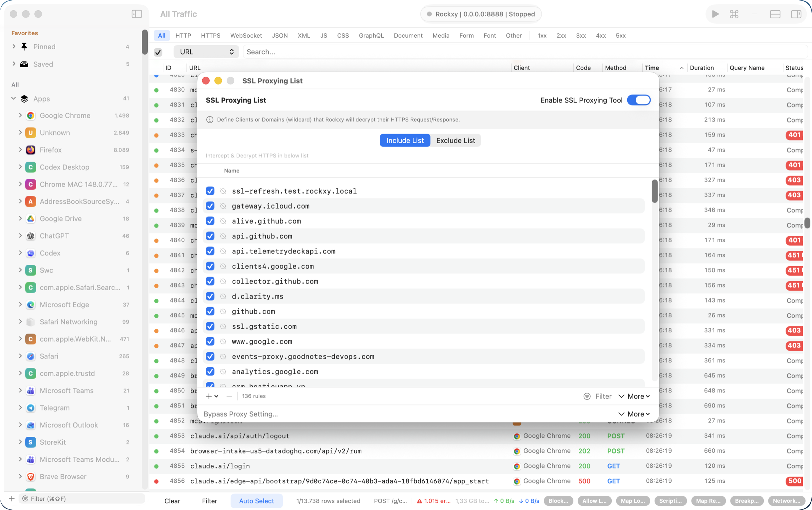Click the Saved tray icon

click(x=24, y=64)
